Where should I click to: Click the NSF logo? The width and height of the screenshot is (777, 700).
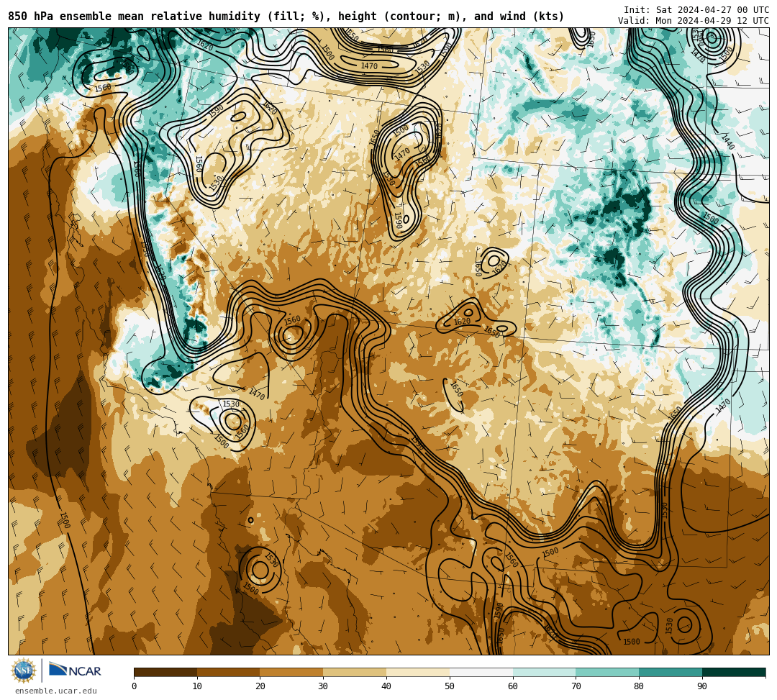point(24,671)
